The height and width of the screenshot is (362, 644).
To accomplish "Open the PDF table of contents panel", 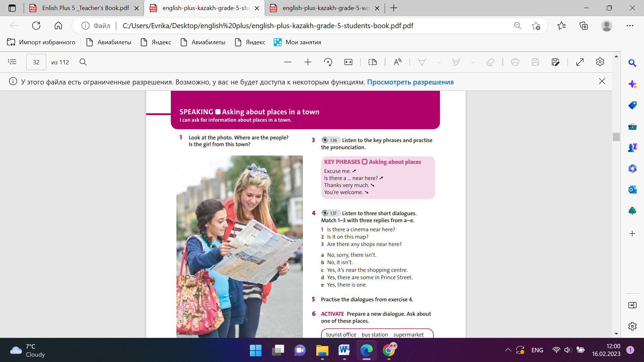I will 12,62.
